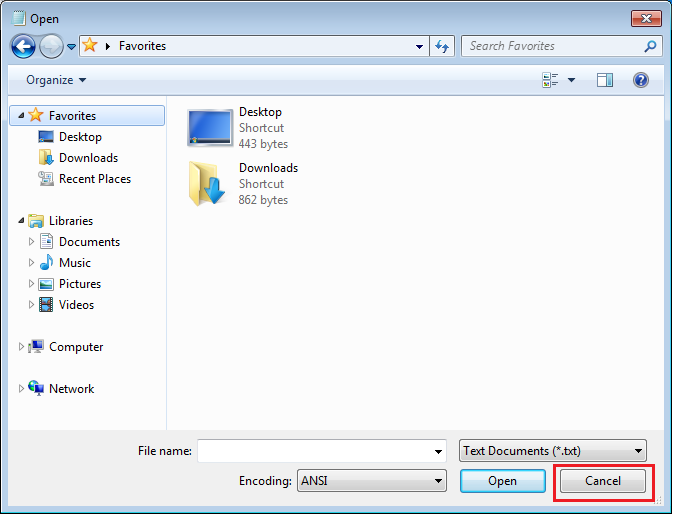
Task: Select the Documents library
Action: pyautogui.click(x=89, y=242)
